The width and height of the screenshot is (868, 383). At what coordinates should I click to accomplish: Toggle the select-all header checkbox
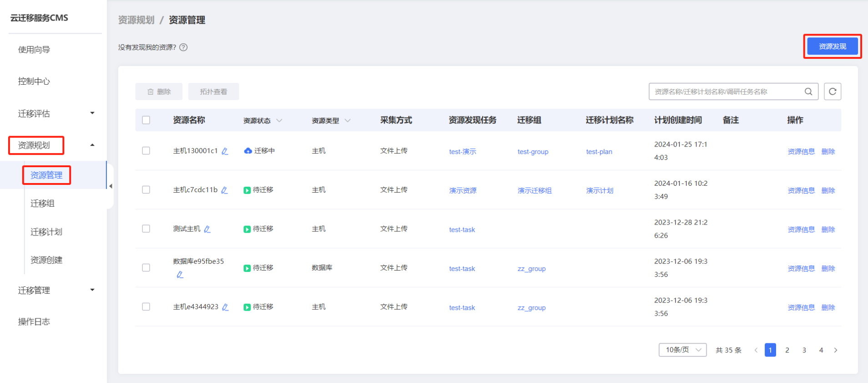pyautogui.click(x=146, y=120)
